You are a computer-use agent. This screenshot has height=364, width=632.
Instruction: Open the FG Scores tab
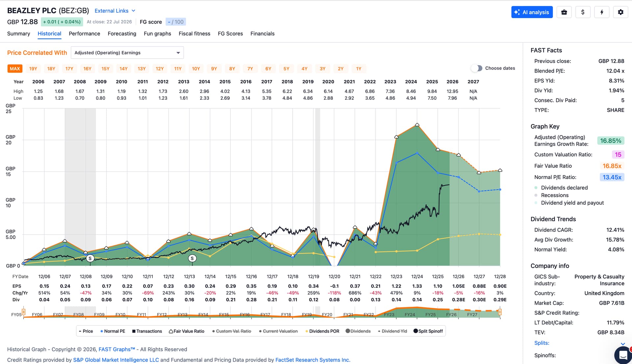click(230, 34)
